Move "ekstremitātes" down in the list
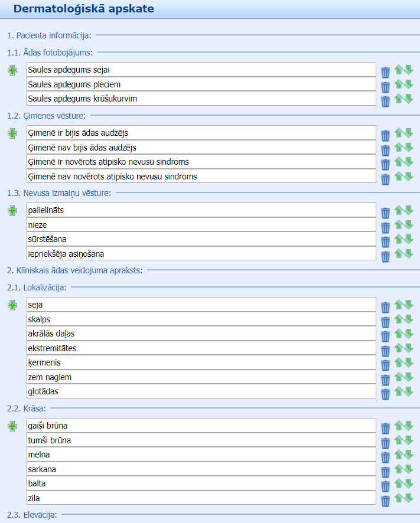 click(x=408, y=348)
